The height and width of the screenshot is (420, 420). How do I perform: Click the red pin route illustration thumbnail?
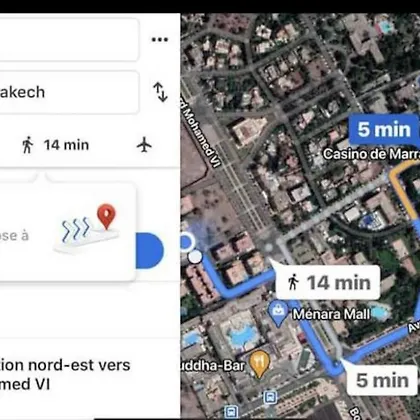[x=89, y=228]
